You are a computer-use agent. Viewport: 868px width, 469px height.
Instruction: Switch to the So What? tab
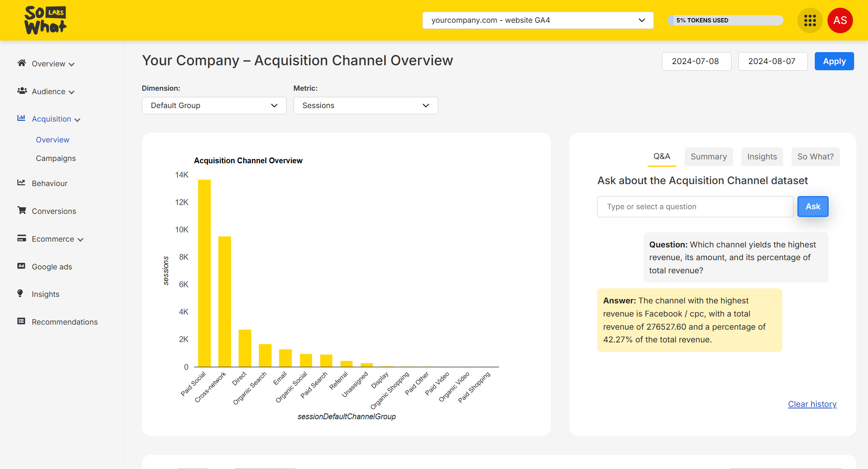816,157
